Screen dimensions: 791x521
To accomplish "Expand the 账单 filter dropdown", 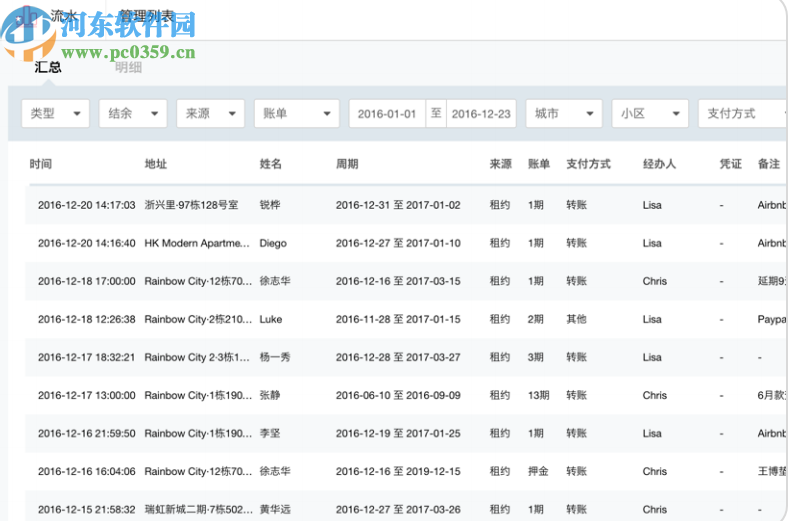I will pyautogui.click(x=296, y=114).
